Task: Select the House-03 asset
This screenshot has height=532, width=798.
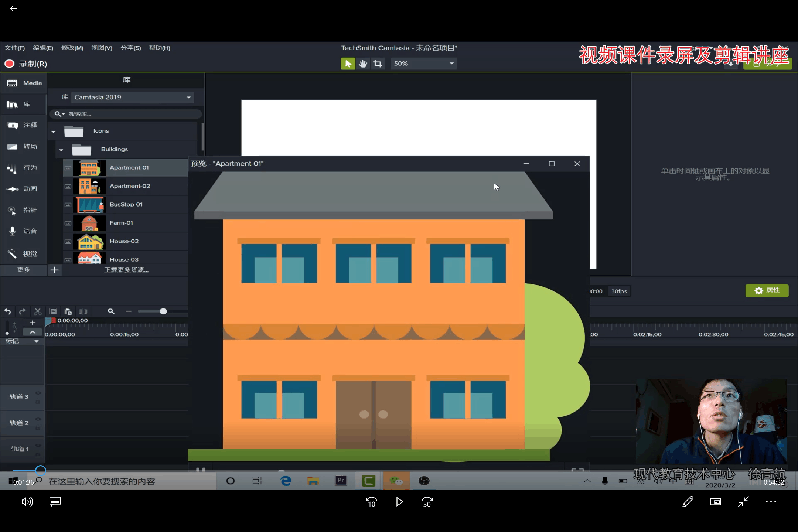Action: [126, 258]
